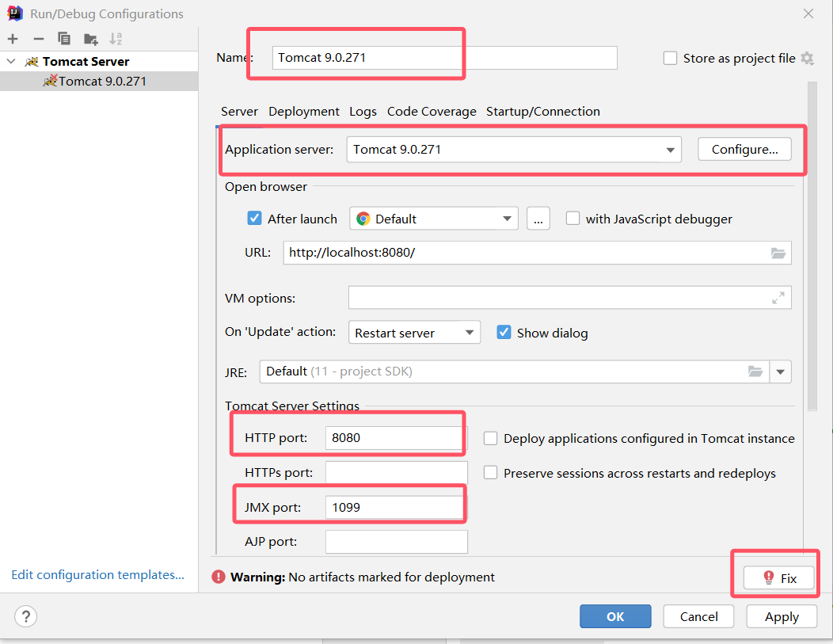
Task: Click the URL input field
Action: tap(537, 253)
